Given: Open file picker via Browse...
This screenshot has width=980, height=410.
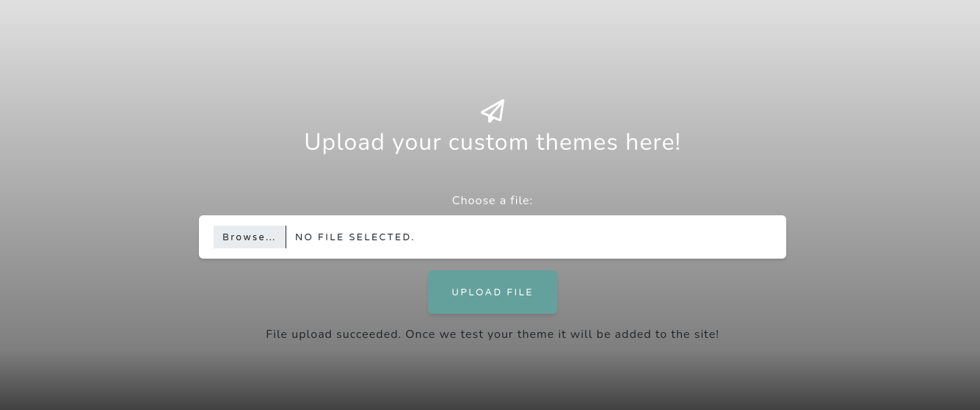Looking at the screenshot, I should pyautogui.click(x=250, y=237).
